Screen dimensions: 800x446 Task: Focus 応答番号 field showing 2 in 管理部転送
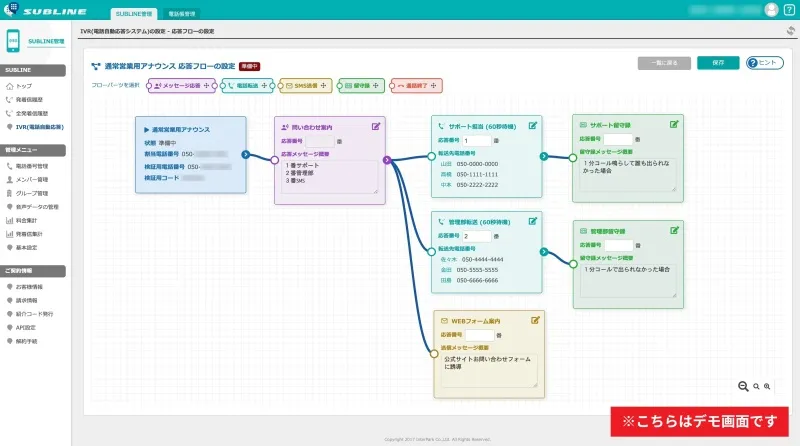(477, 236)
